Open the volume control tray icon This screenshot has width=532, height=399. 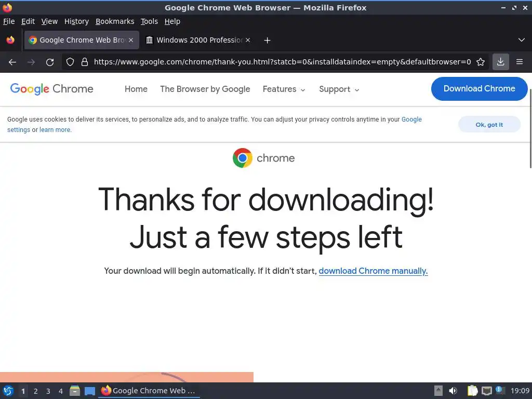tap(453, 391)
